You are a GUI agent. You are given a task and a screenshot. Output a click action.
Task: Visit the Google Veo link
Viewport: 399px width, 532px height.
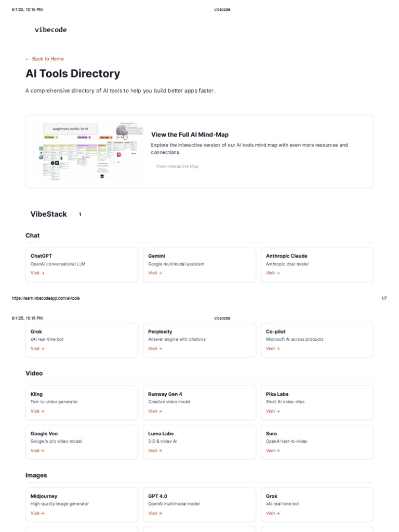(x=37, y=450)
